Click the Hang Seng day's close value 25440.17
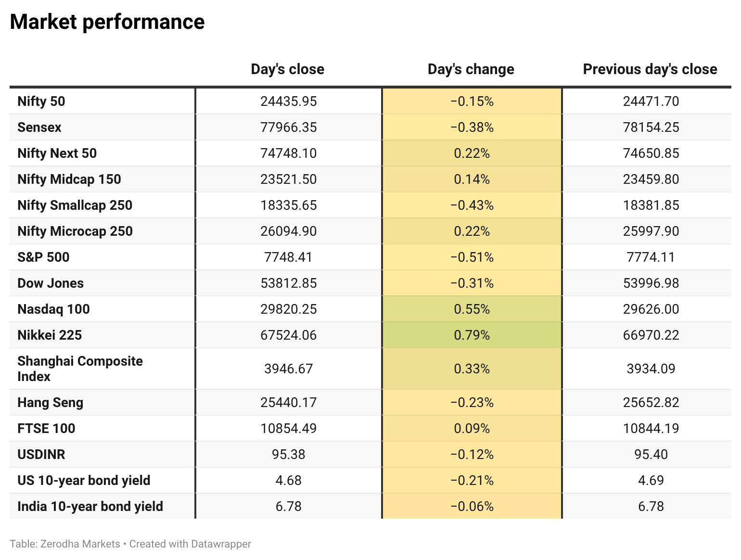 289,403
